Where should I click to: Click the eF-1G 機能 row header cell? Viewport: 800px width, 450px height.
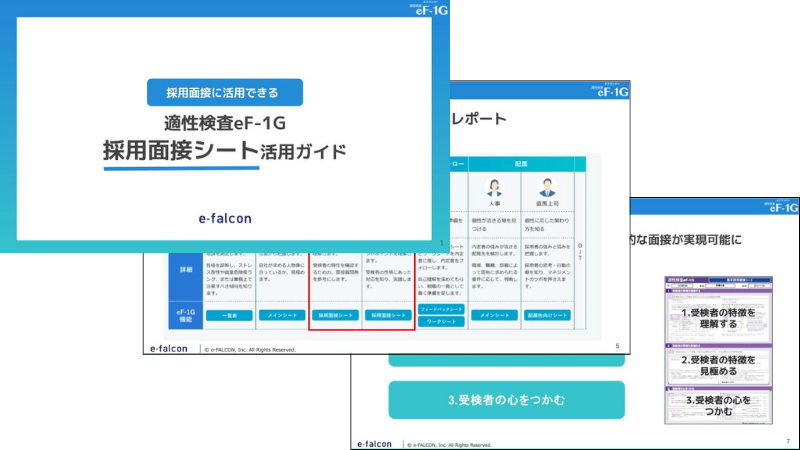point(186,316)
